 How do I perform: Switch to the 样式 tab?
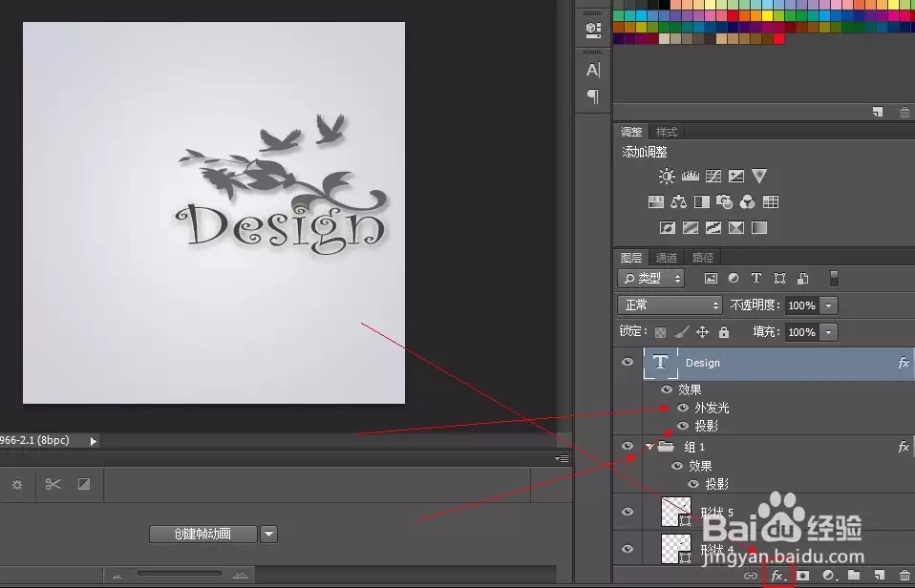[666, 132]
